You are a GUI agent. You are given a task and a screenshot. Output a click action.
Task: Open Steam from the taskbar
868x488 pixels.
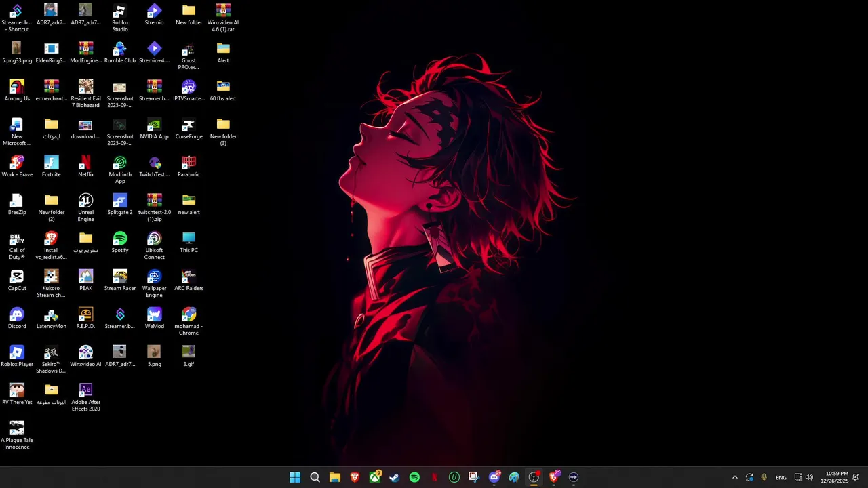coord(394,477)
